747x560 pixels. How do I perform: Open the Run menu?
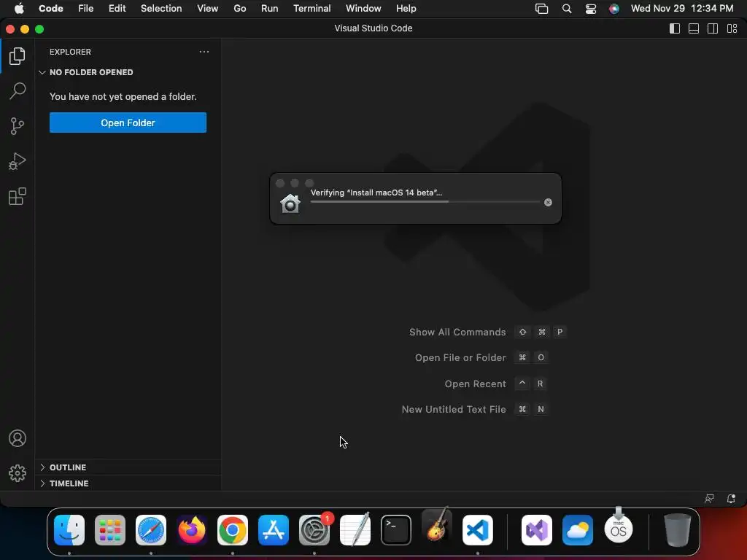click(x=270, y=9)
